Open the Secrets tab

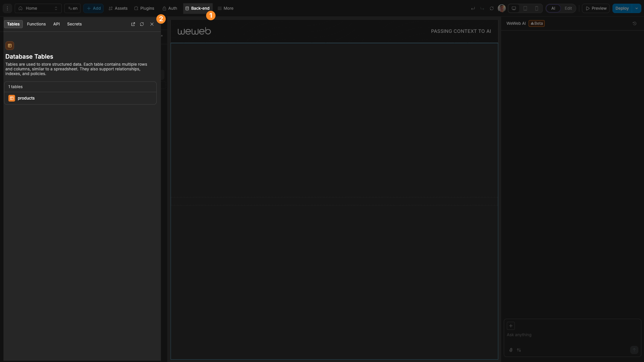pos(74,24)
